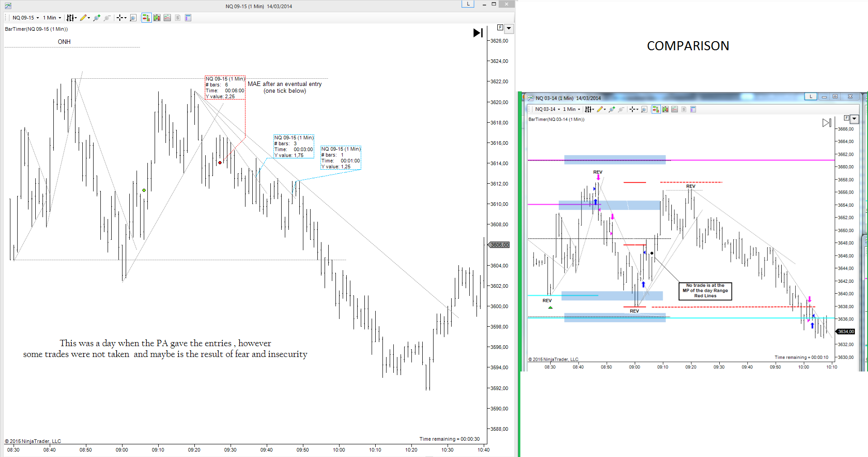Screen dimensions: 868x457
Task: Toggle the F fixed-scale box in NQ 03-14 chart
Action: pos(847,118)
